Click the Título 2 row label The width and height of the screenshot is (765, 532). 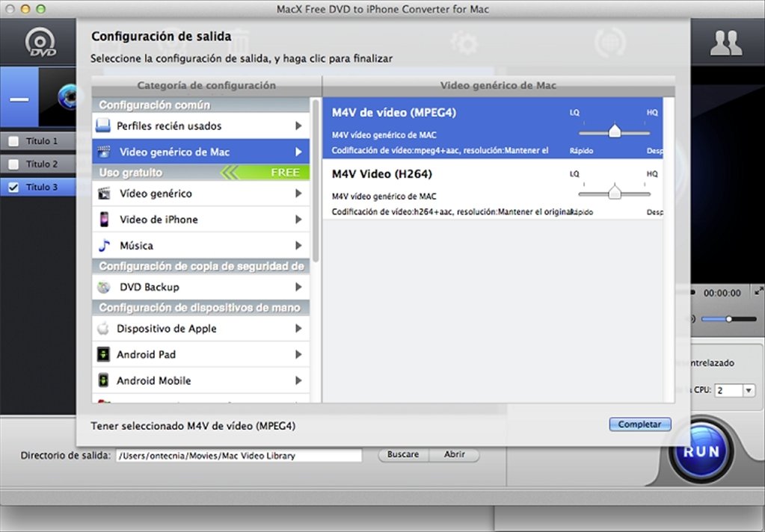coord(41,164)
